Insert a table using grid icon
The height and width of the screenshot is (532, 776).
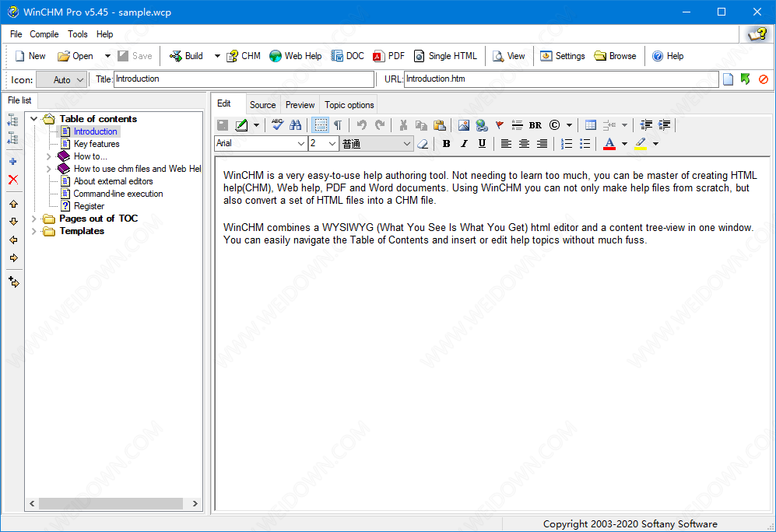[x=591, y=125]
